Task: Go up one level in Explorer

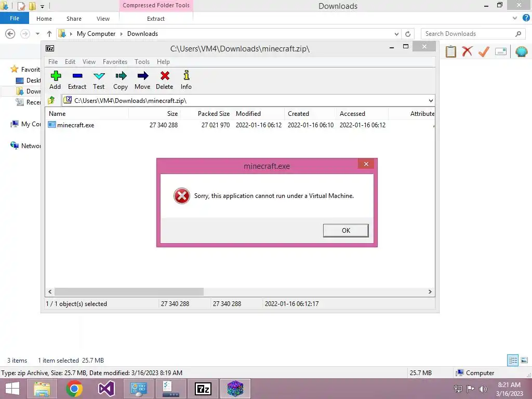Action: 49,34
